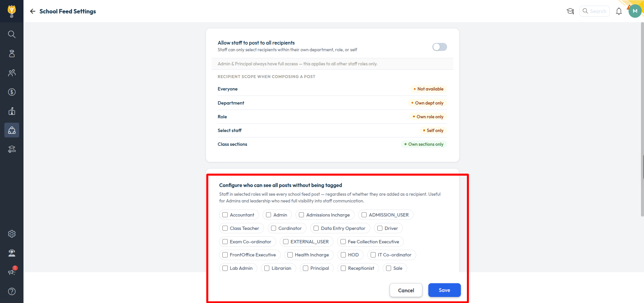Click the graduation cap icon in header
644x303 pixels.
pyautogui.click(x=570, y=11)
